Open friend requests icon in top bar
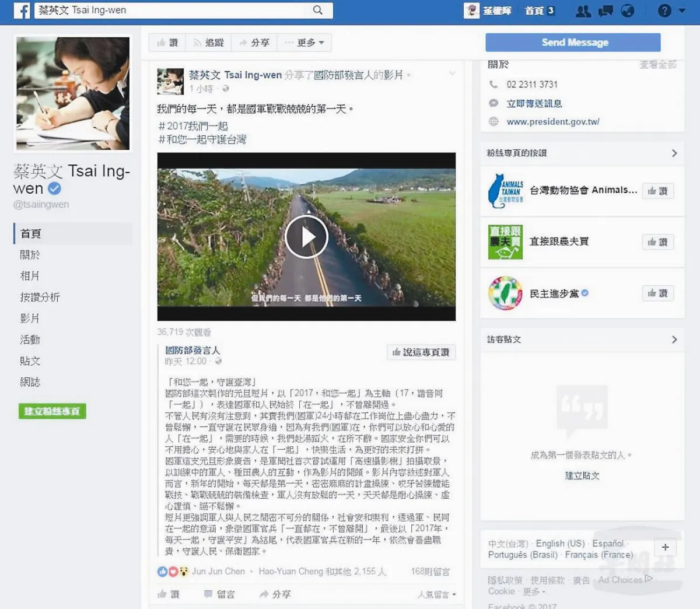 click(583, 10)
